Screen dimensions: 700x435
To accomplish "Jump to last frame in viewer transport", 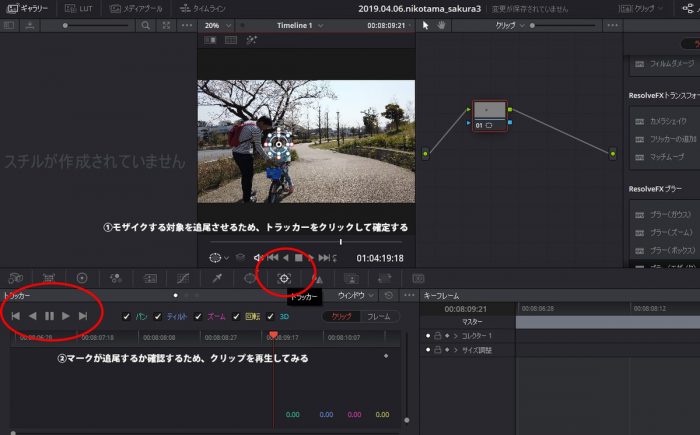I will (324, 258).
